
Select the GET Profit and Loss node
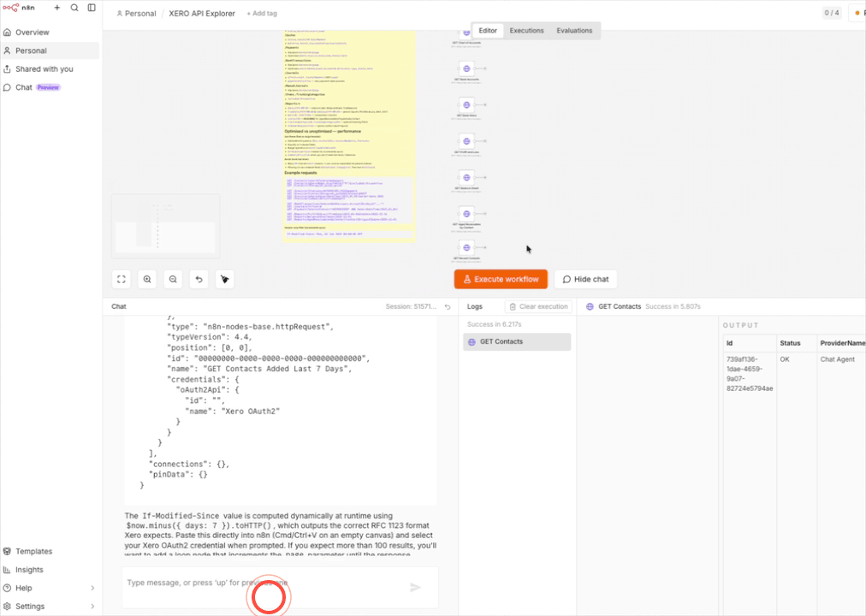coord(466,141)
